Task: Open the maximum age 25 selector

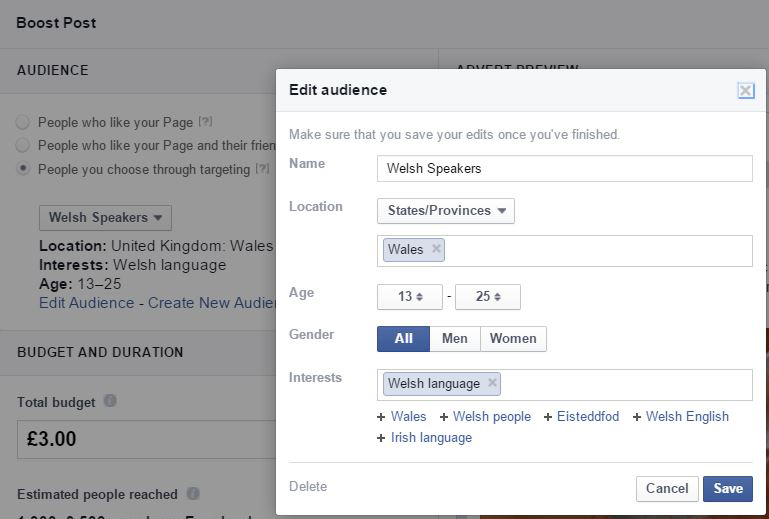Action: (487, 297)
